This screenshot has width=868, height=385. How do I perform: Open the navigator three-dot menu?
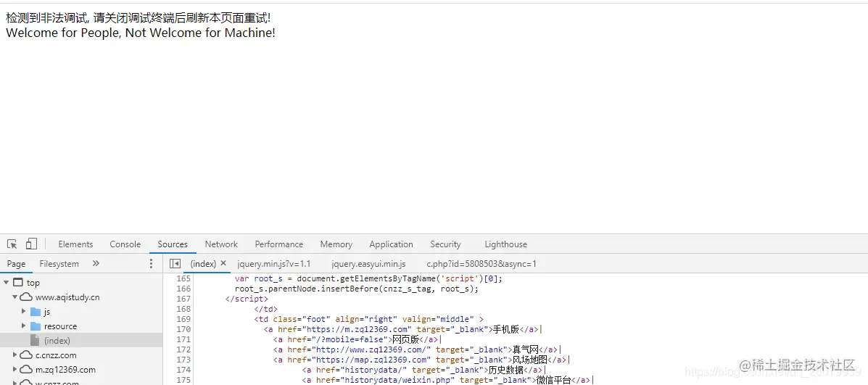(151, 264)
